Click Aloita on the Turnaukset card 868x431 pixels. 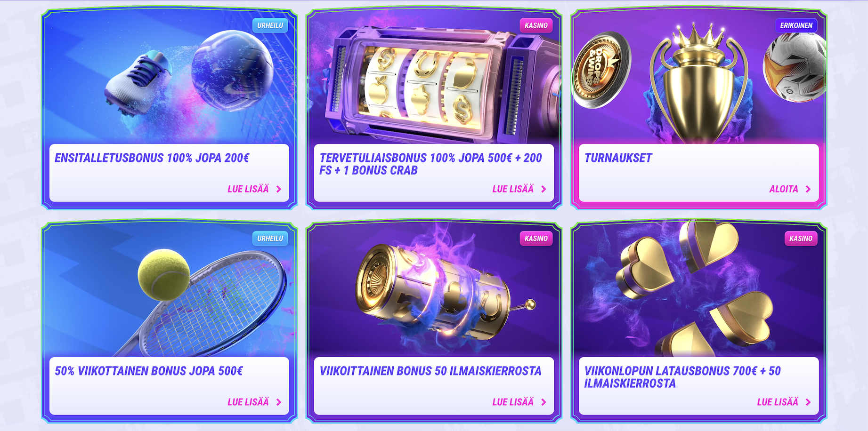pos(784,189)
